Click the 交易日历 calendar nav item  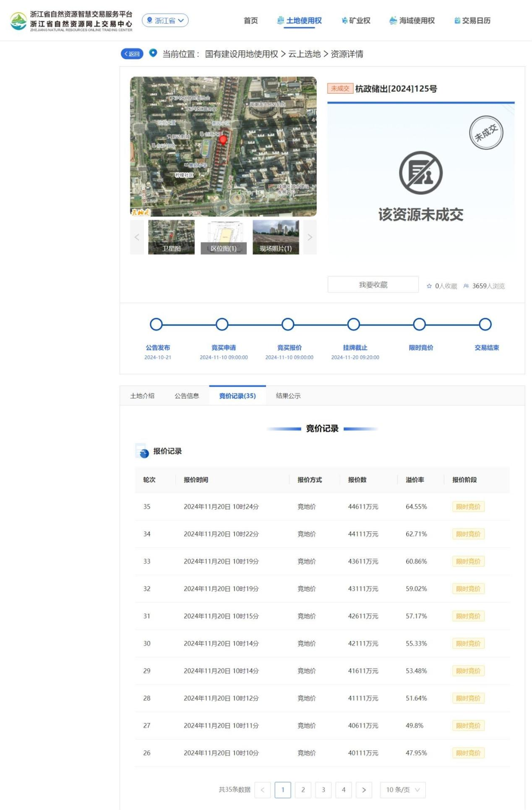pyautogui.click(x=472, y=21)
